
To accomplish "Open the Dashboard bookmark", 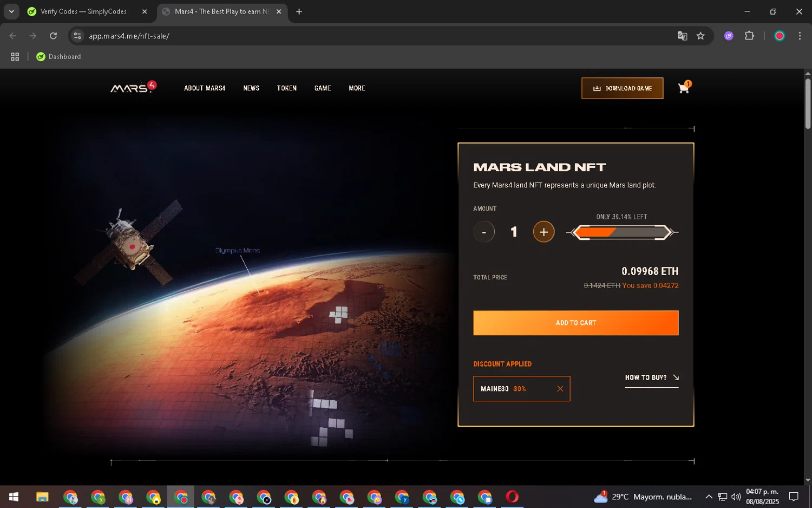I will pyautogui.click(x=58, y=56).
